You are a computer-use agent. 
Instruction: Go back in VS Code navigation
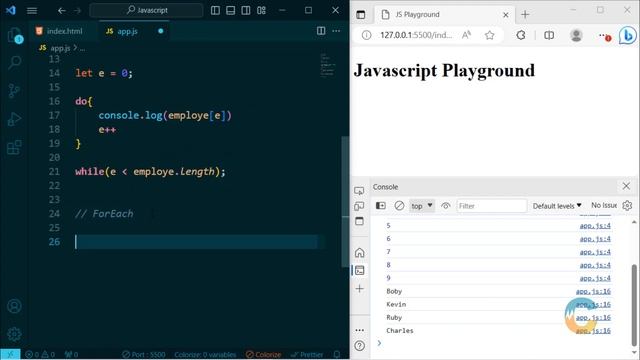click(62, 11)
